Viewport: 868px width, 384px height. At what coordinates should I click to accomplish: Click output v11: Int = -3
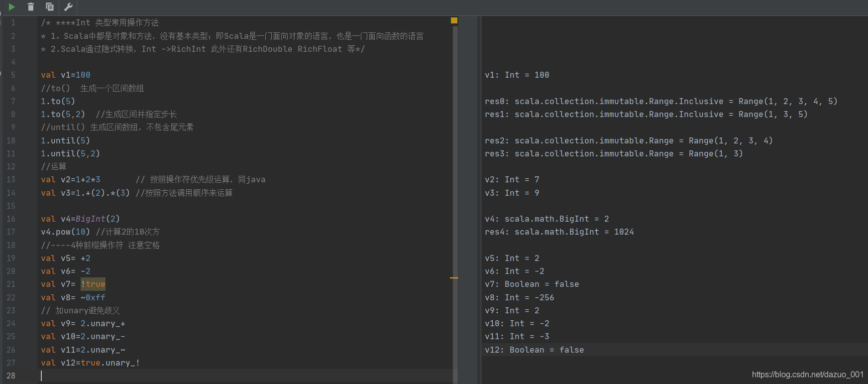pyautogui.click(x=517, y=336)
